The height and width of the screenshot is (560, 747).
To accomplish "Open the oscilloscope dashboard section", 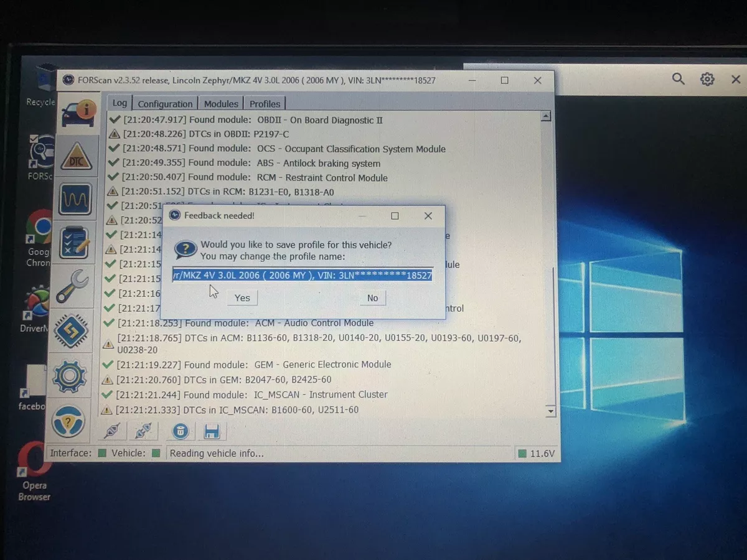I will click(x=75, y=200).
